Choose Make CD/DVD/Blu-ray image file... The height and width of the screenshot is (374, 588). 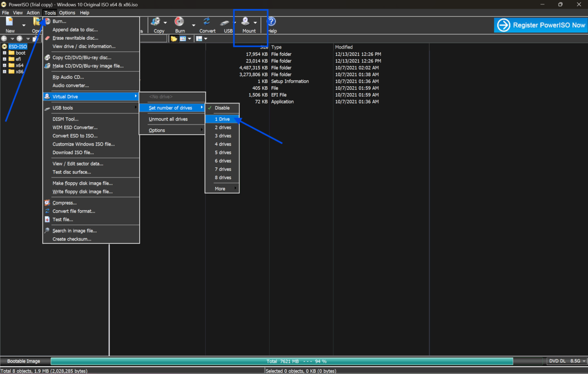point(91,66)
